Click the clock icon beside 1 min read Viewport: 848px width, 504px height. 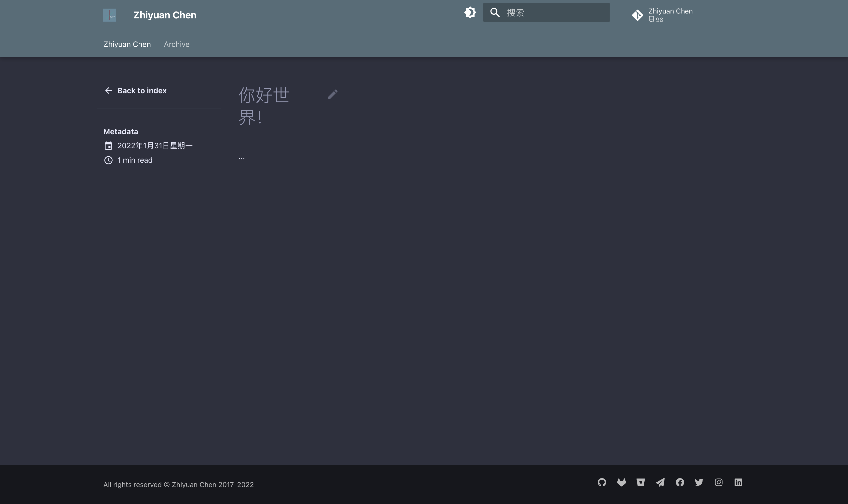108,160
